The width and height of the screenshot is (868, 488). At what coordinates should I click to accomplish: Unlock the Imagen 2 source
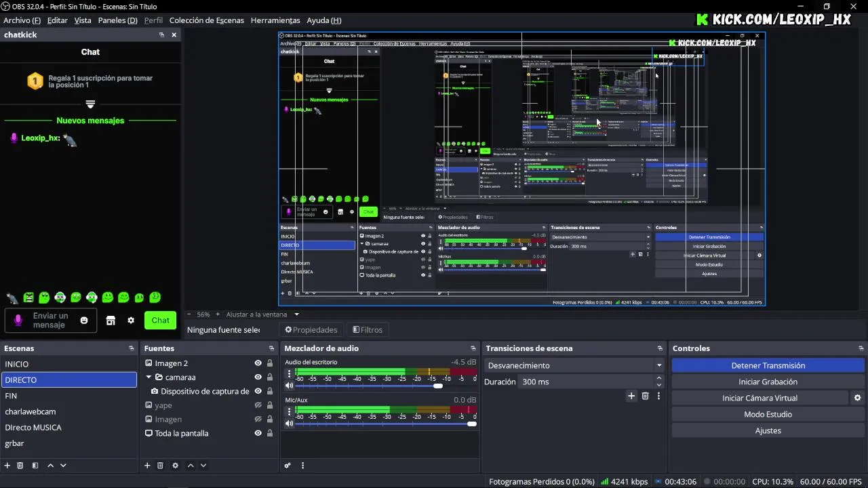(x=270, y=363)
